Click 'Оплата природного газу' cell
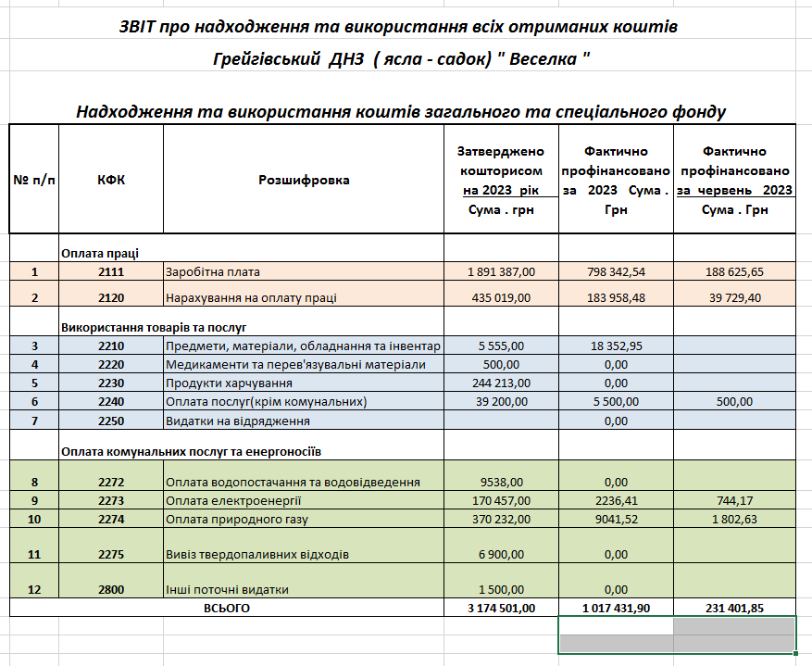This screenshot has height=666, width=812. [304, 519]
